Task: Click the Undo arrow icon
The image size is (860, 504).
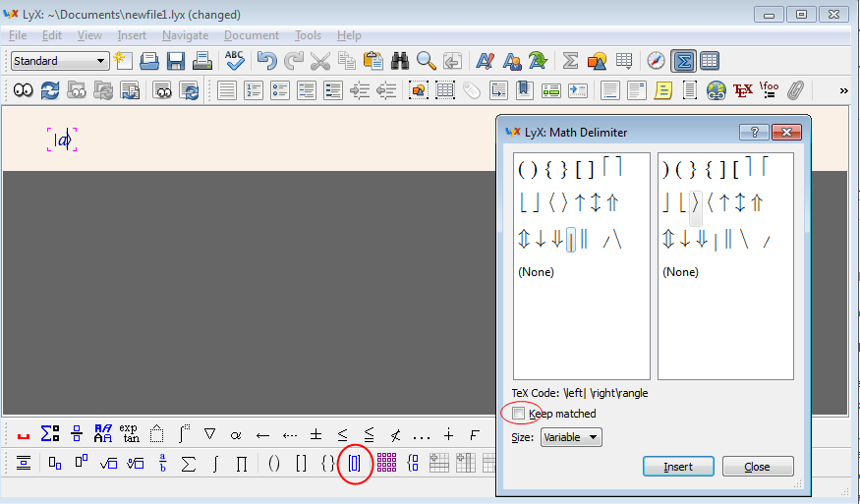Action: tap(267, 60)
